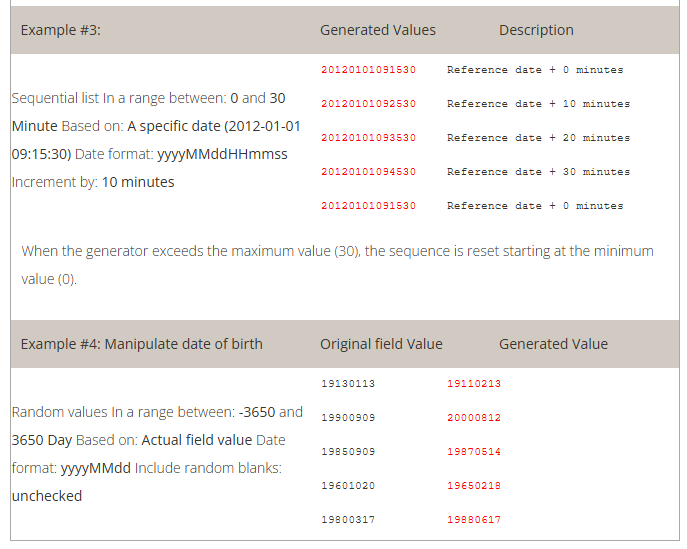This screenshot has width=687, height=549.
Task: Select the value 20120101093530
Action: [368, 138]
